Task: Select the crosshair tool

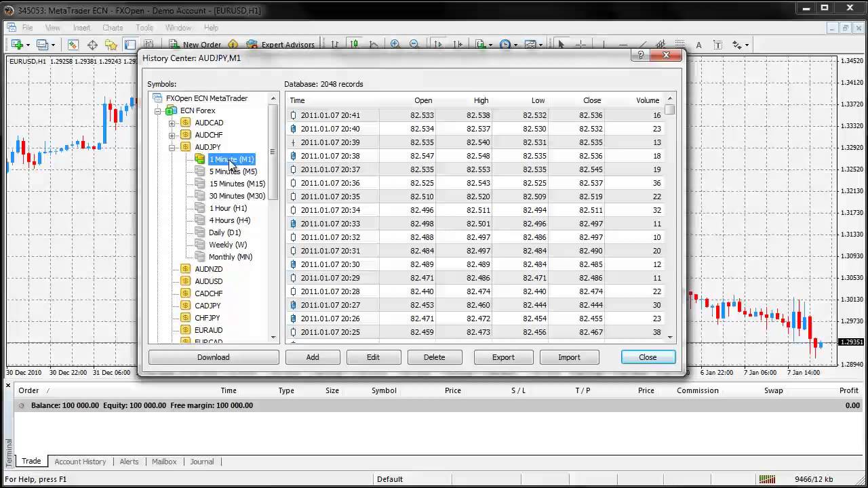Action: [x=580, y=45]
